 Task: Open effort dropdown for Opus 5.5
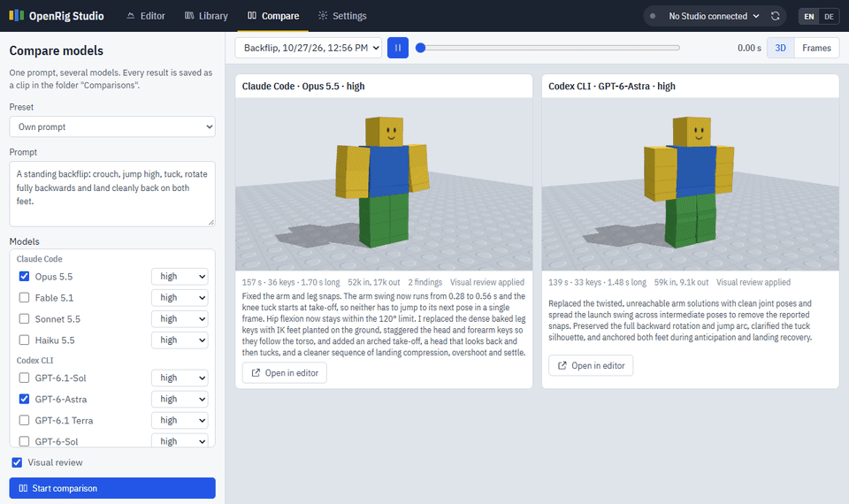180,276
